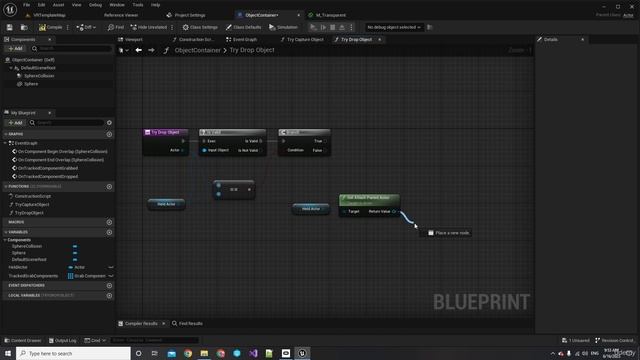Viewport: 640px width, 360px height.
Task: Click ObjectContainer in the breadcrumb
Action: coord(198,50)
